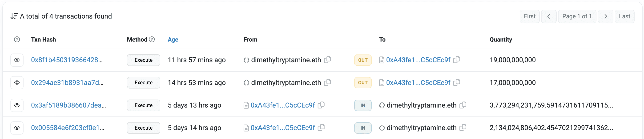Click the help icon beside Txn Hash
This screenshot has height=139, width=644.
pos(17,39)
